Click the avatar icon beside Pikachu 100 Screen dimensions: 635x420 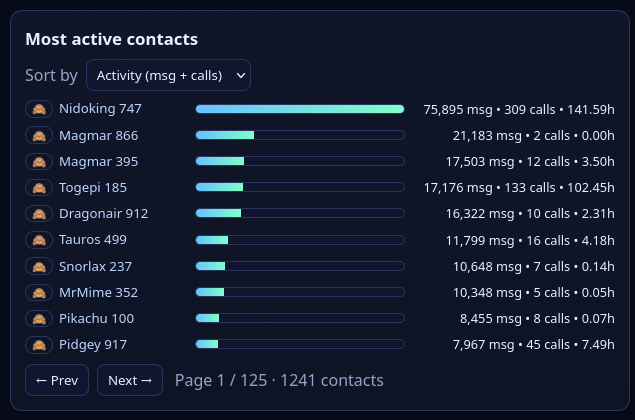click(39, 318)
